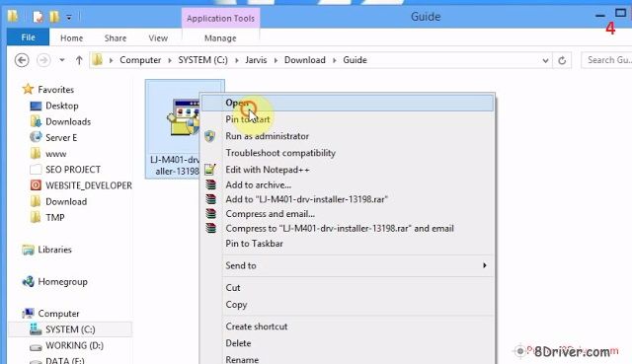Choose Add to archive...
This screenshot has height=364, width=632.
(x=347, y=184)
